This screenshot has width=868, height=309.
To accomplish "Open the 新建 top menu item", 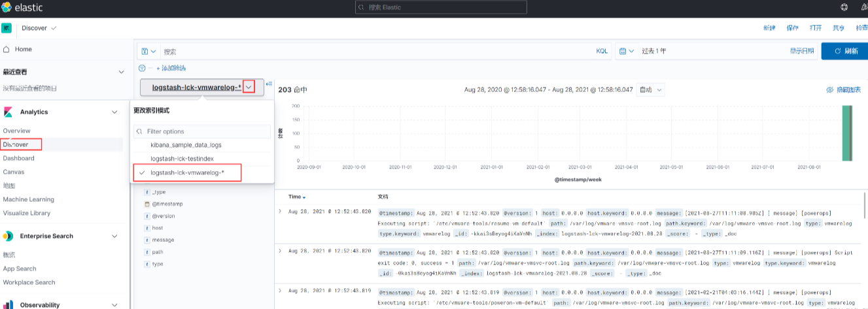I will [x=769, y=28].
